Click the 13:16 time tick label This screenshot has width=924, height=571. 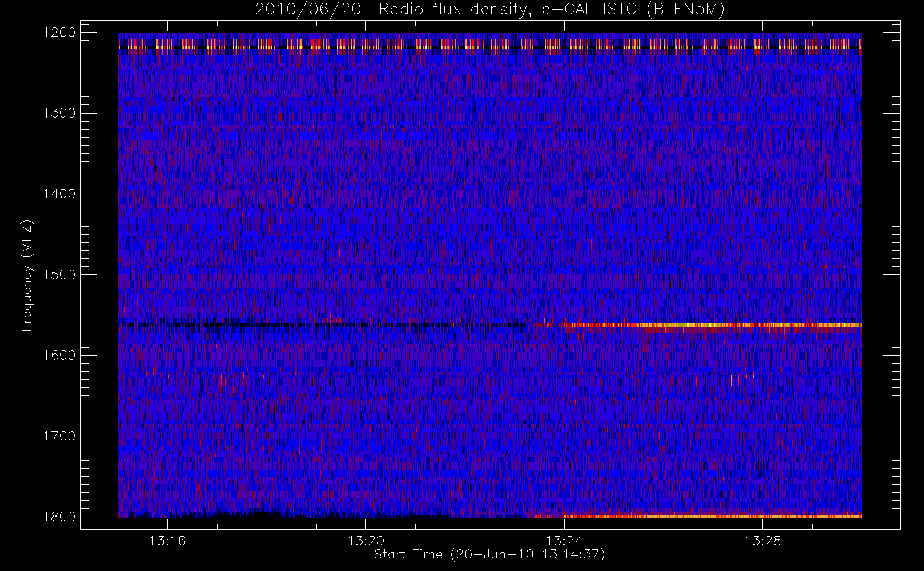tap(167, 541)
